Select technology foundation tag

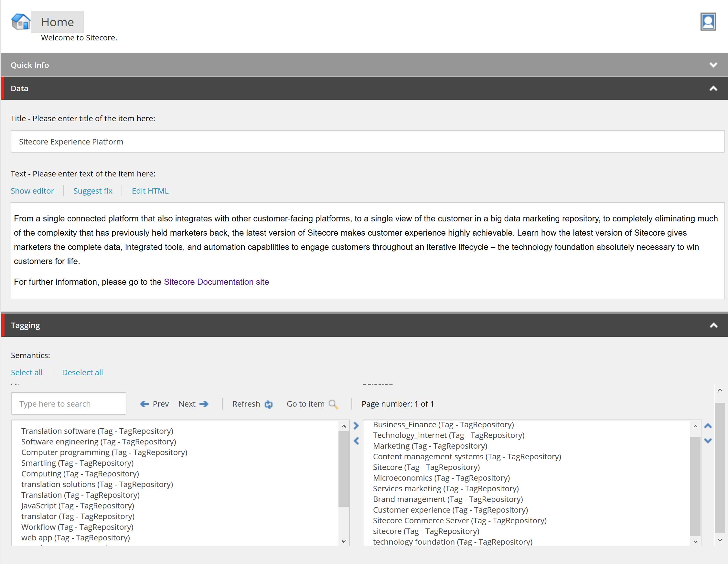(x=453, y=541)
